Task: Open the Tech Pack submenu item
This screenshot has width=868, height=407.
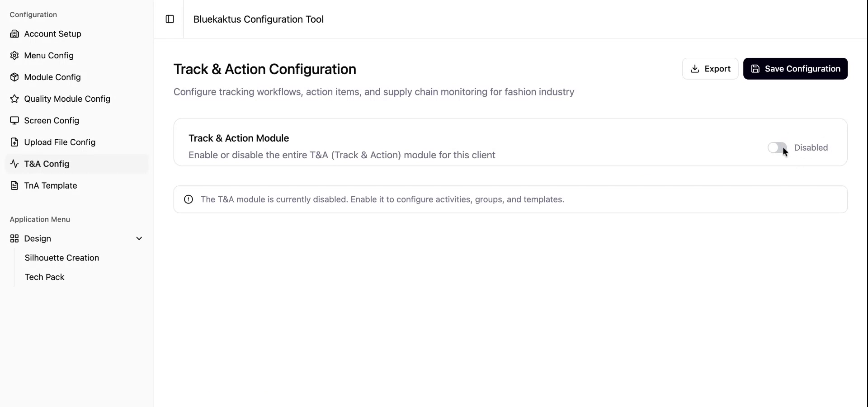Action: tap(45, 277)
